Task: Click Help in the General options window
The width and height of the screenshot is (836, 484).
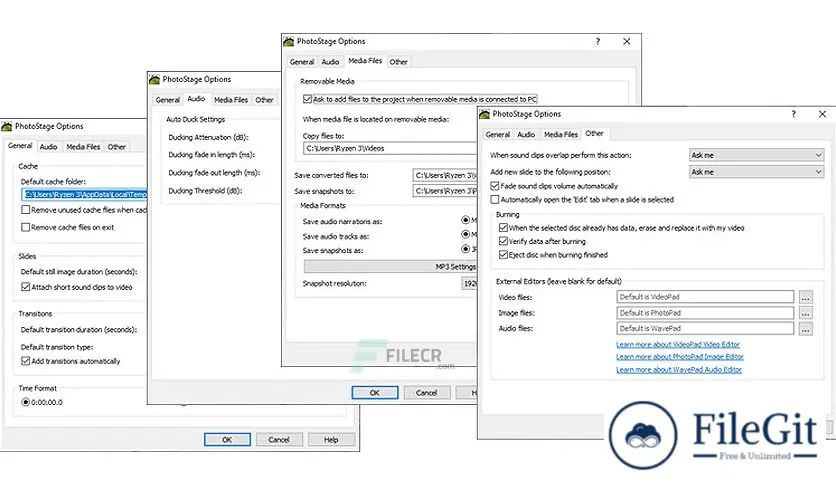Action: [331, 440]
